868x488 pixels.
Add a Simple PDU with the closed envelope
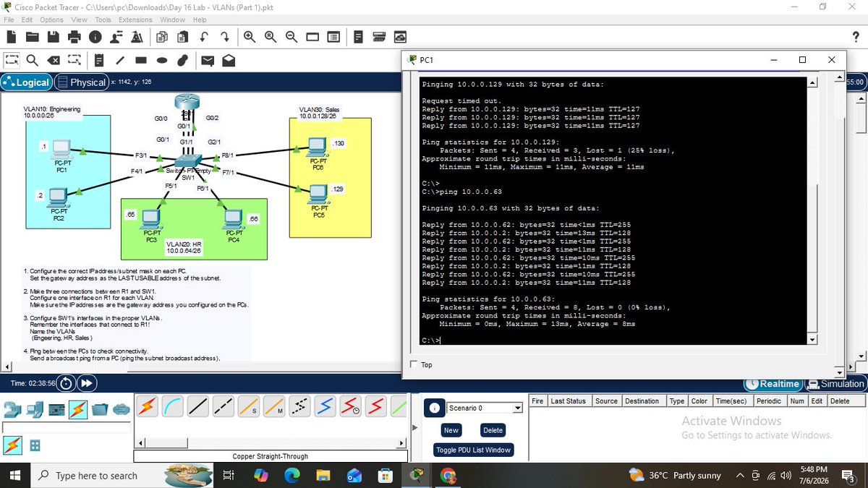207,61
